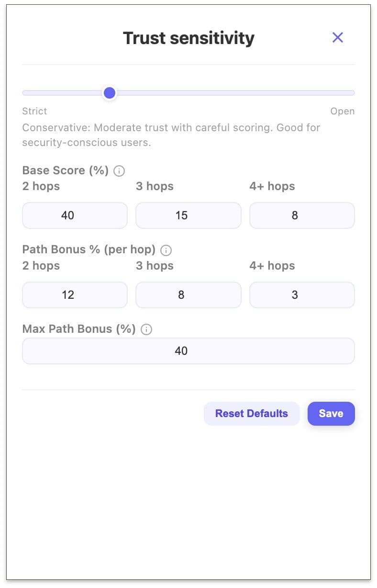Click the Max Path Bonus info icon
Image resolution: width=377 pixels, height=588 pixels.
tap(146, 329)
